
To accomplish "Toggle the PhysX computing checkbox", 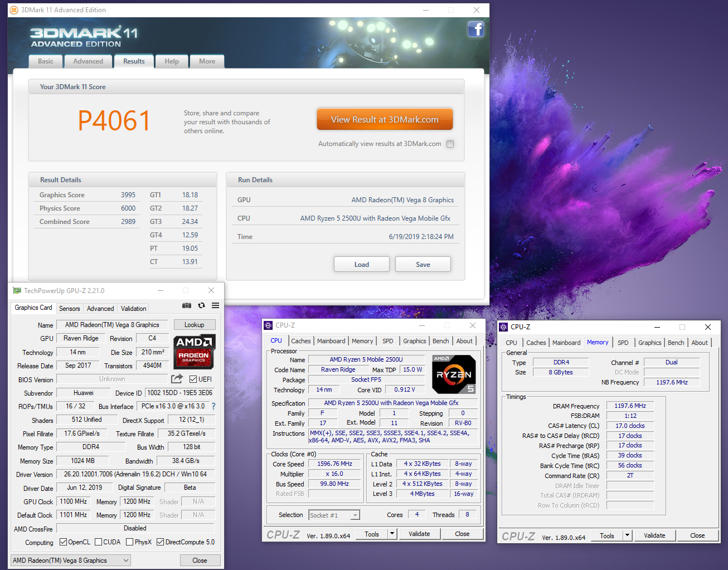I will pos(129,542).
